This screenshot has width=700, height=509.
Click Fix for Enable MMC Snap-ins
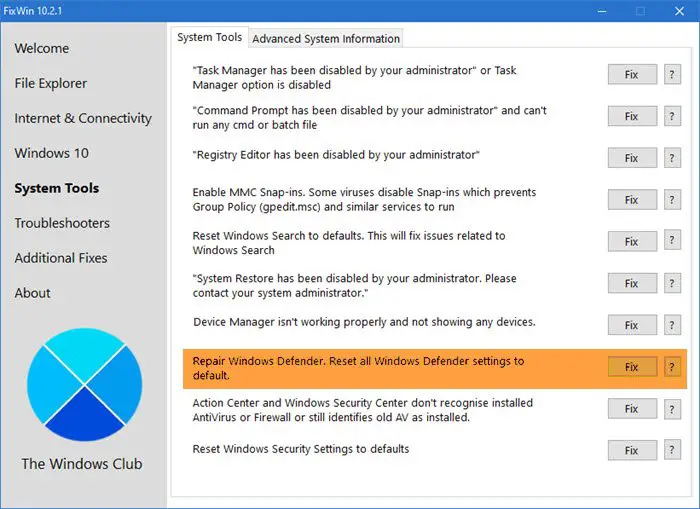pyautogui.click(x=632, y=200)
